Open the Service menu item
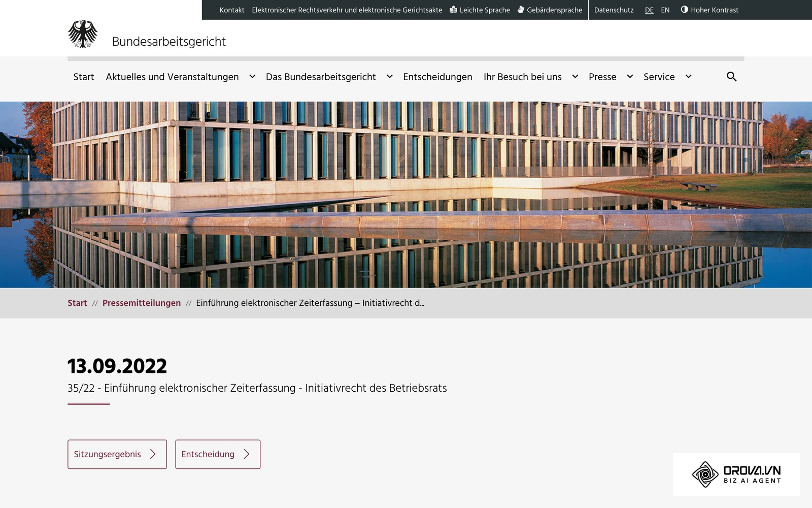 pos(659,77)
